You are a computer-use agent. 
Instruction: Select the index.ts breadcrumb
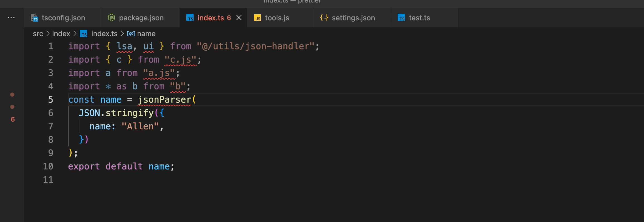coord(104,34)
